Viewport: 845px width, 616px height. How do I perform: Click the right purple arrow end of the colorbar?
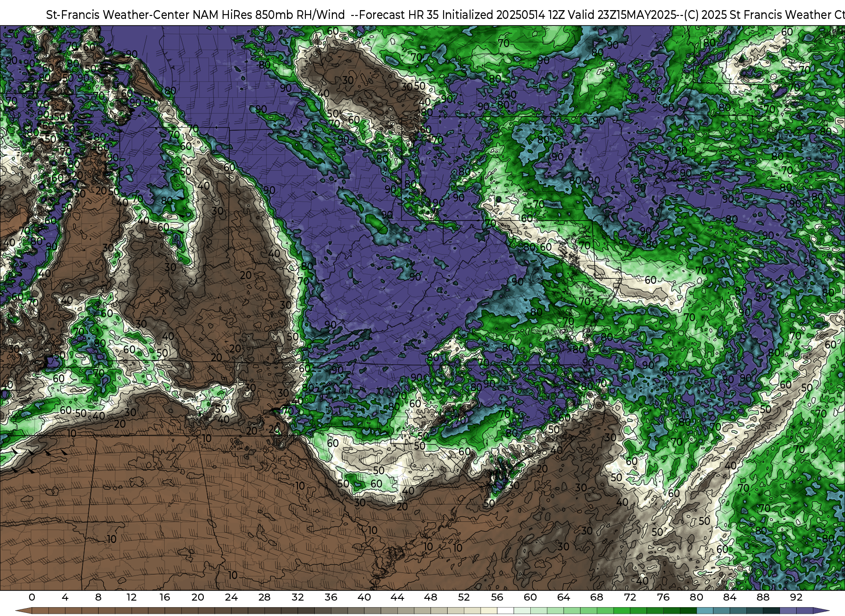coord(820,611)
